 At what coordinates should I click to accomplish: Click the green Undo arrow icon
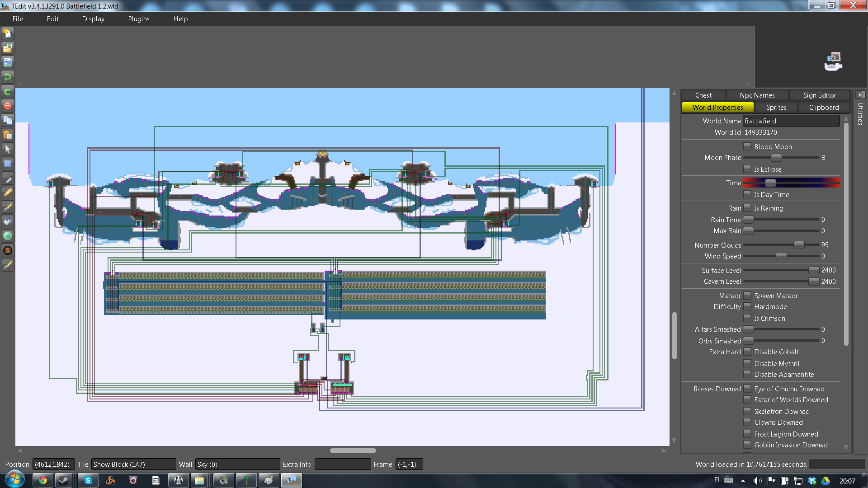(8, 77)
